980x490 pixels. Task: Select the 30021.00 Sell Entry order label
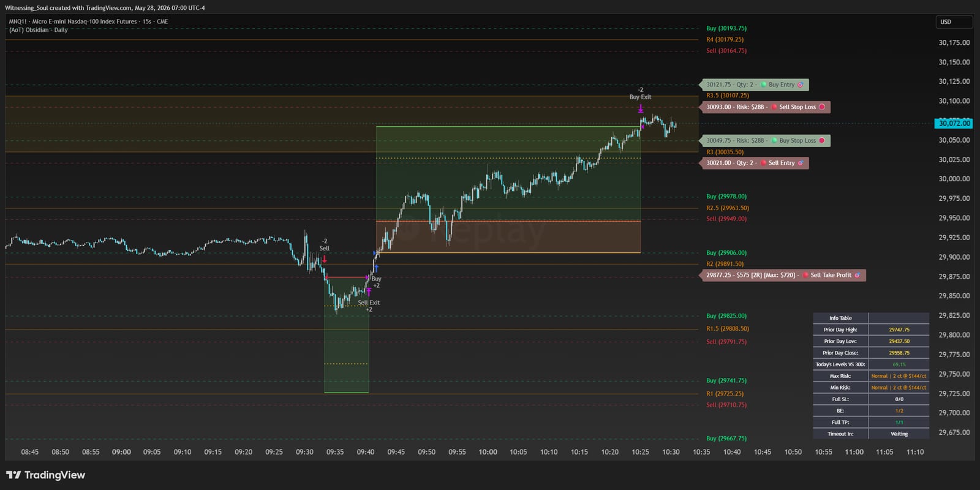tap(754, 163)
